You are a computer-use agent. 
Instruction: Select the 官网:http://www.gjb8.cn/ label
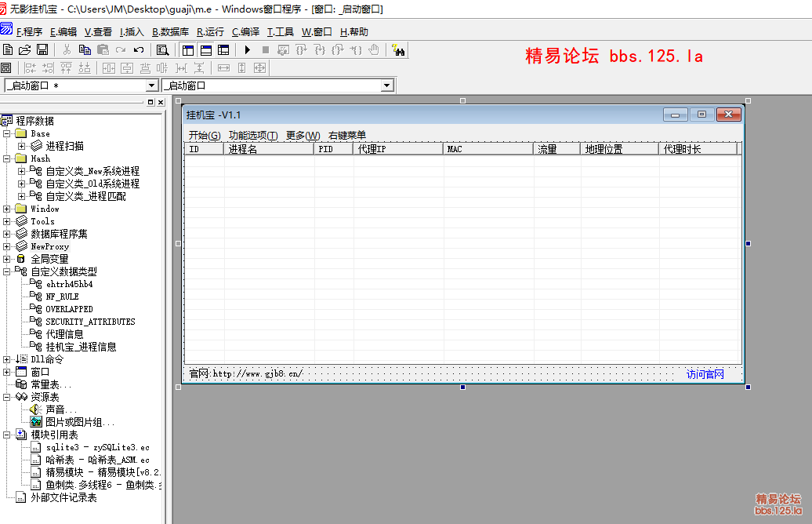click(x=245, y=373)
